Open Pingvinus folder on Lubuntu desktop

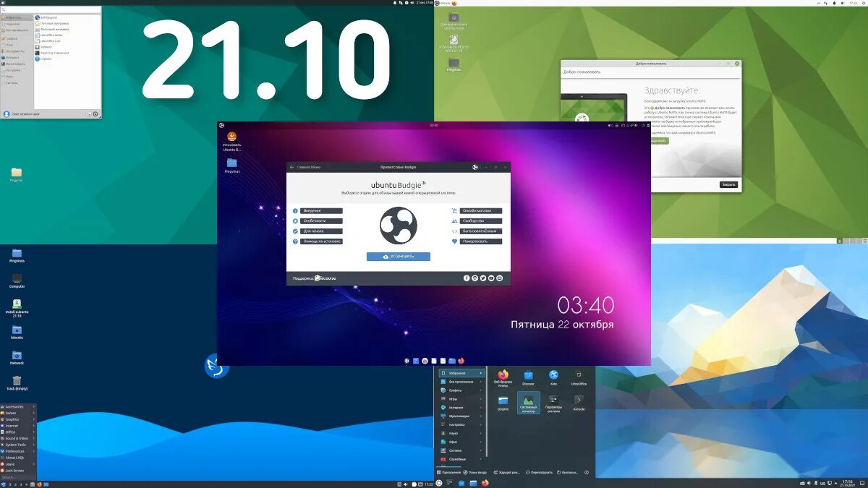[x=17, y=255]
